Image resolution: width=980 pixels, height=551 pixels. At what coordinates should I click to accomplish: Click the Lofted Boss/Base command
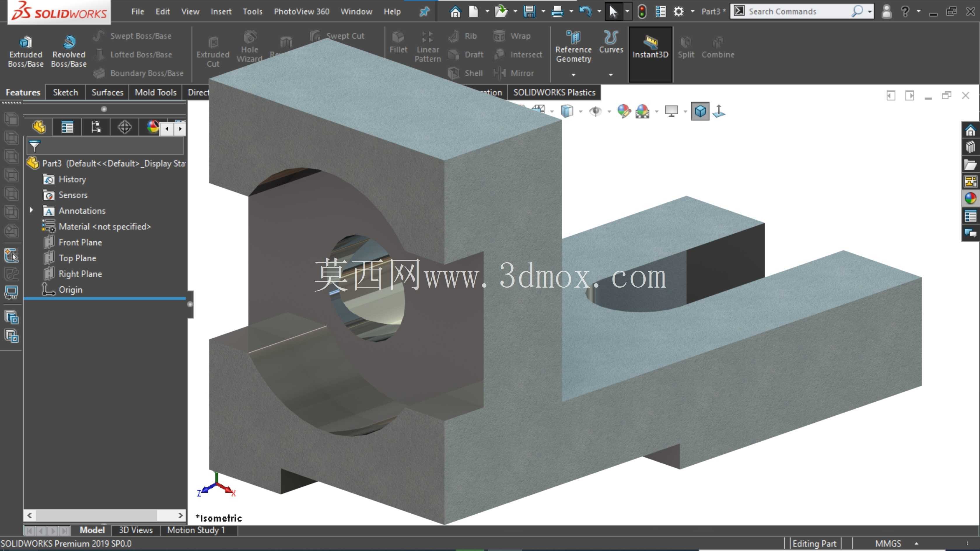133,55
